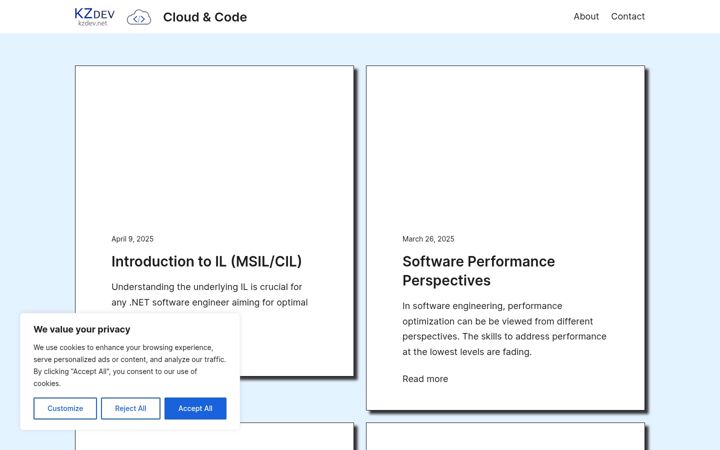The image size is (720, 450).
Task: Click the April 9, 2025 date
Action: pyautogui.click(x=132, y=239)
